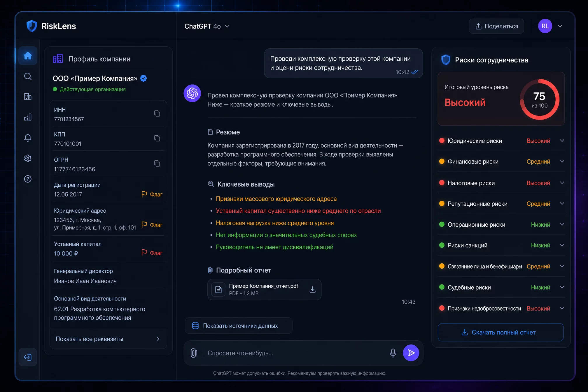Click Нет информации о значительных судебных спорах
Screen dimensions: 588x392
click(x=286, y=235)
